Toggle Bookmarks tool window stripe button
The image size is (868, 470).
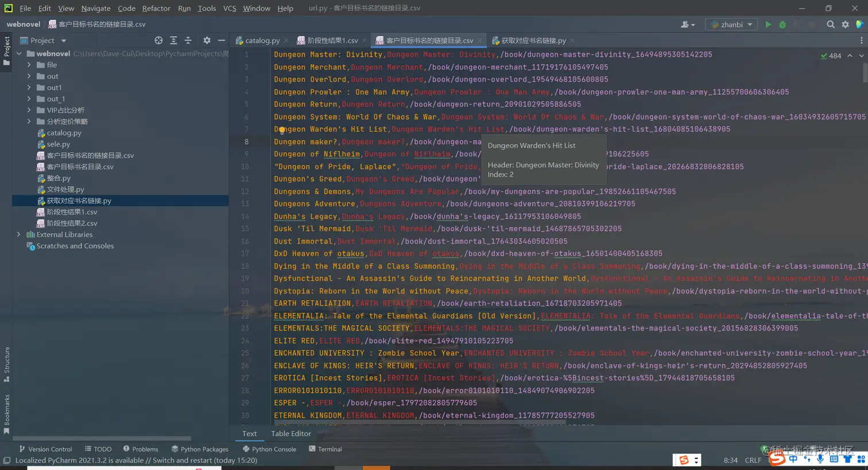tap(7, 414)
